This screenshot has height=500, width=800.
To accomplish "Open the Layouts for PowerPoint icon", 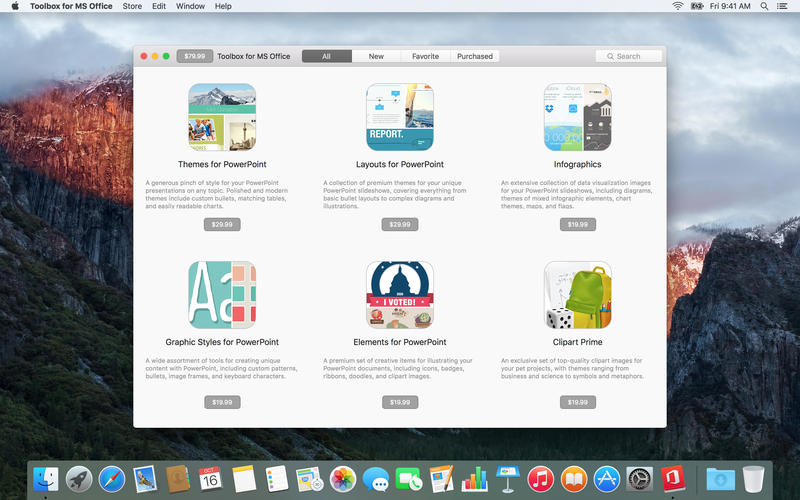I will coord(400,117).
